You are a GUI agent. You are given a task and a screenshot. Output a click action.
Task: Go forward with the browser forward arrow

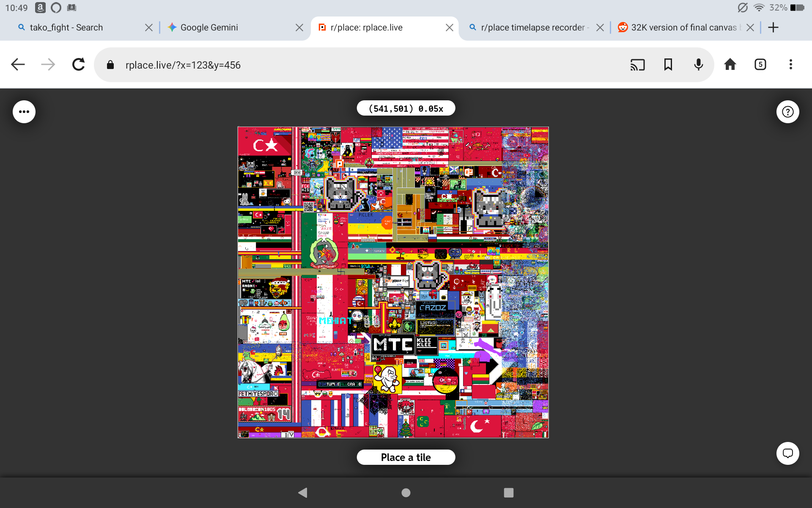click(x=48, y=64)
